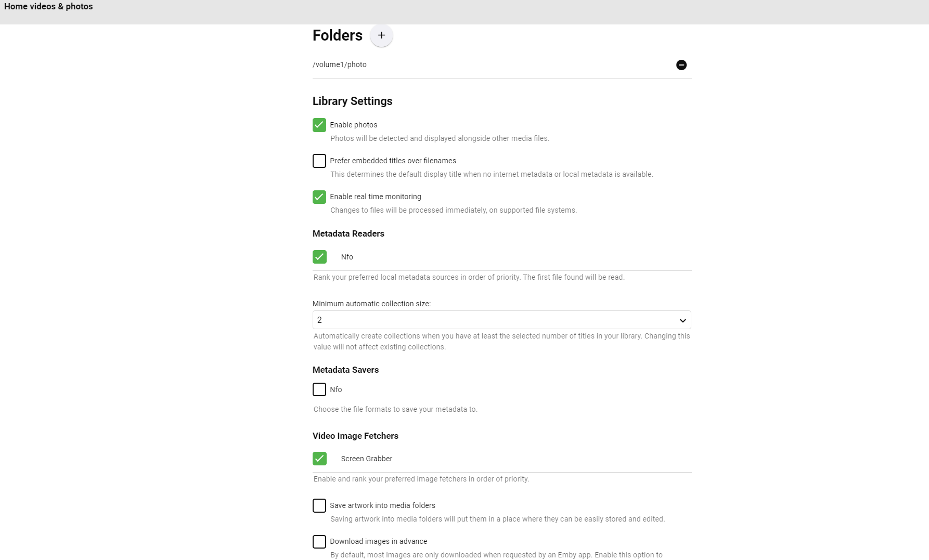
Task: Disable the Enable photos option
Action: (x=319, y=125)
